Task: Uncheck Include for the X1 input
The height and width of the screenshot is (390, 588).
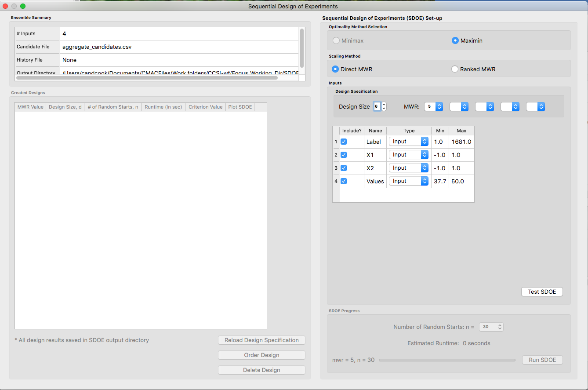Action: pos(345,155)
